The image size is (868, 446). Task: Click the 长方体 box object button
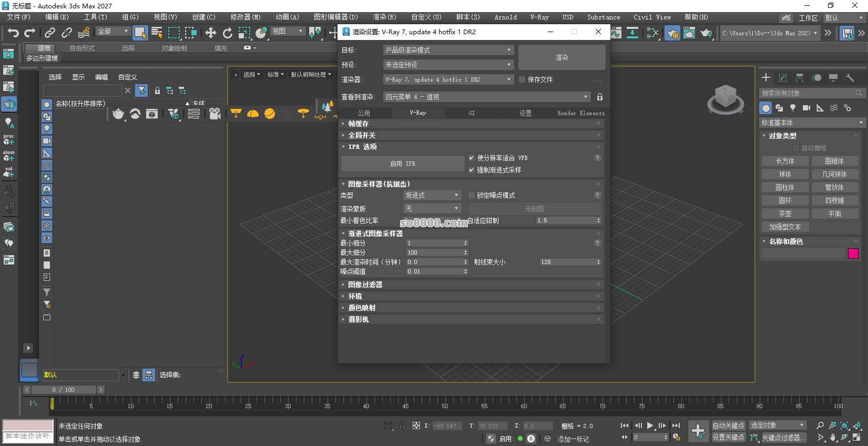pos(785,161)
